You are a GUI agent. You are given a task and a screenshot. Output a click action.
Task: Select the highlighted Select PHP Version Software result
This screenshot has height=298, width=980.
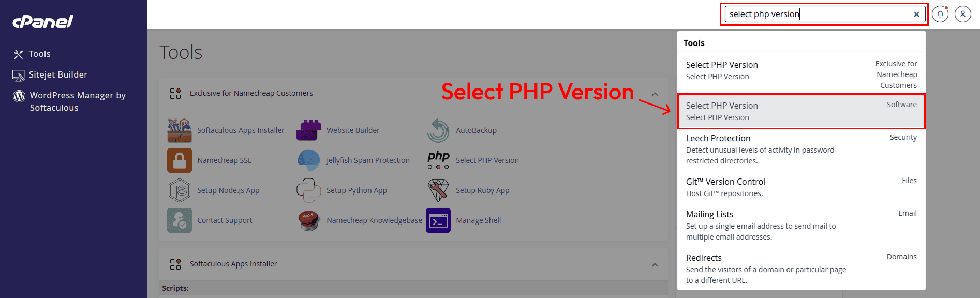pyautogui.click(x=800, y=111)
